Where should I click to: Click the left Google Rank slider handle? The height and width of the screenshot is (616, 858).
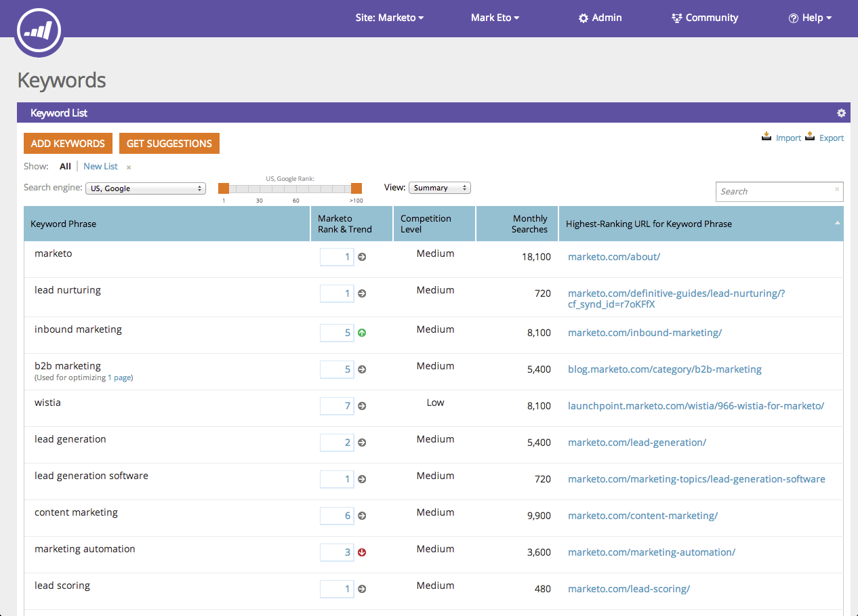[223, 188]
